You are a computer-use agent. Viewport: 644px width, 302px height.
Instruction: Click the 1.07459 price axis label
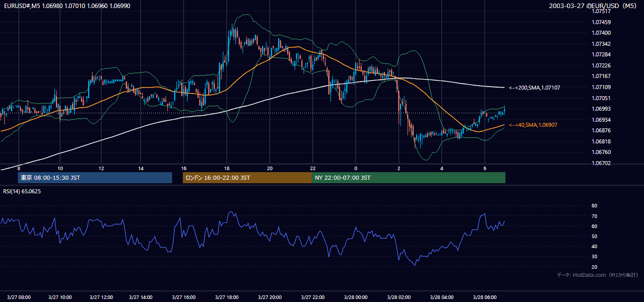pyautogui.click(x=601, y=22)
